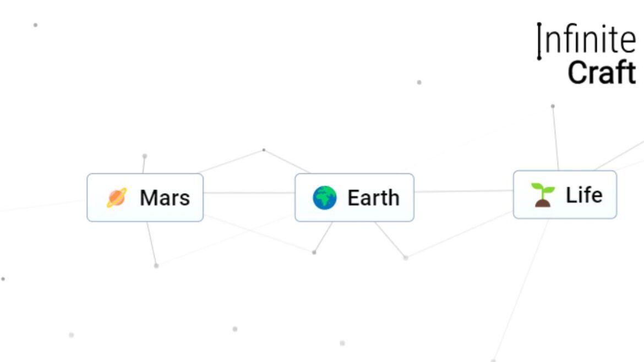Image resolution: width=644 pixels, height=362 pixels.
Task: Select the Earth element by its label
Action: tap(373, 198)
